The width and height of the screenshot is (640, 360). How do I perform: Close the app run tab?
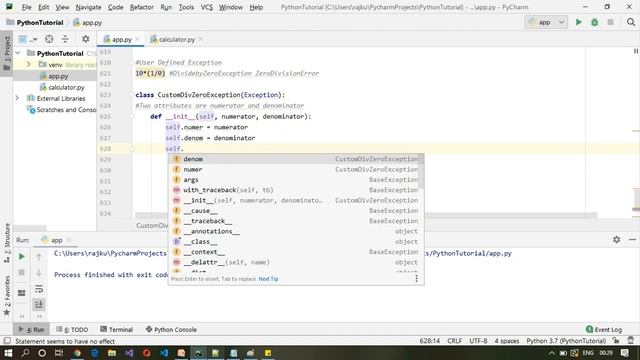coord(69,240)
